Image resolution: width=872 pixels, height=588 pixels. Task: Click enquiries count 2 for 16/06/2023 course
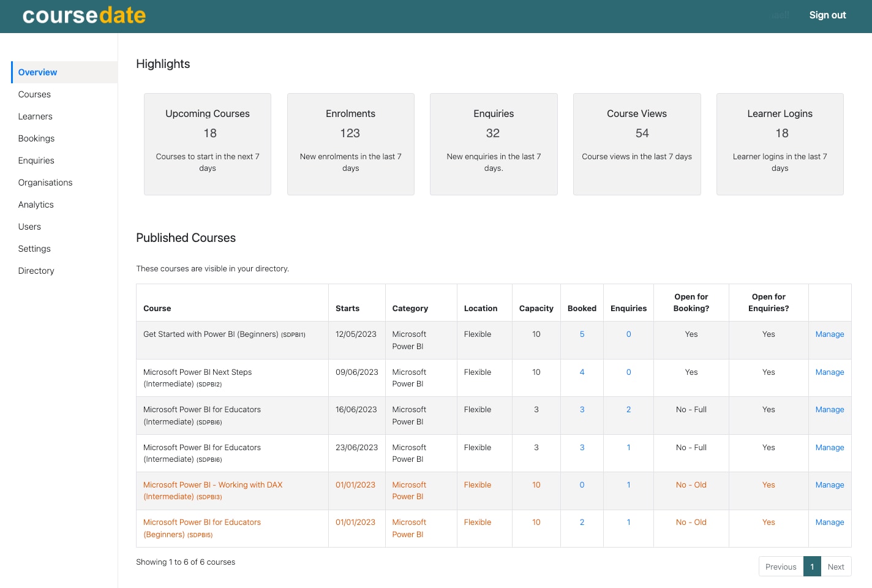coord(628,410)
